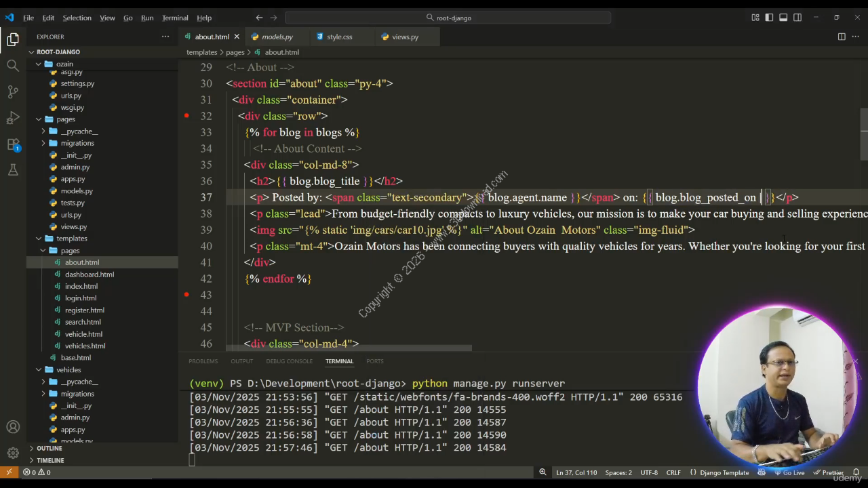The height and width of the screenshot is (488, 868).
Task: Open the Testing flask icon
Action: click(x=13, y=170)
